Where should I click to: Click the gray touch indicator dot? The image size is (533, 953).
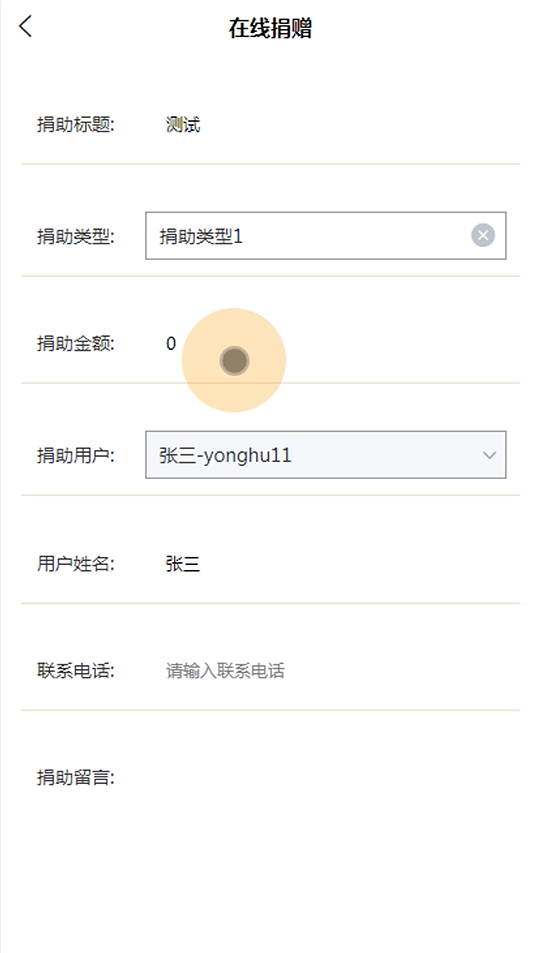point(234,360)
